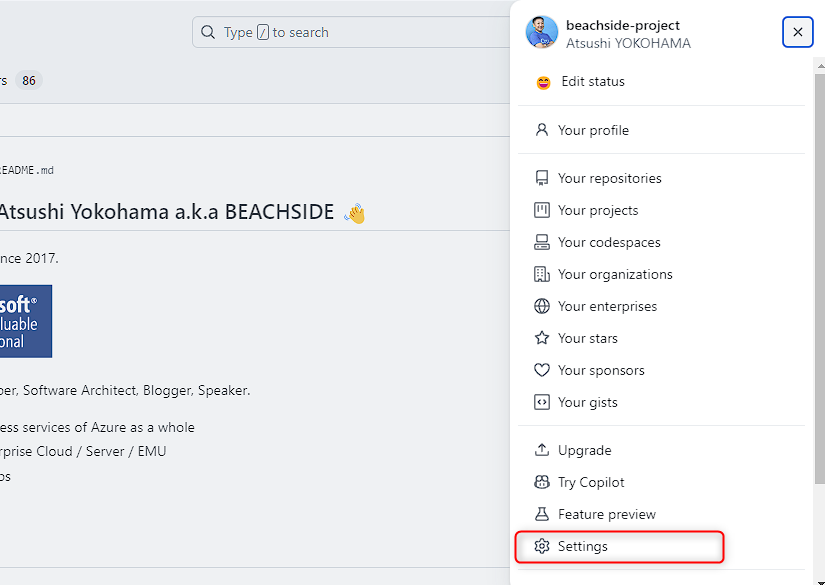Click the smiley face status icon

coord(543,82)
